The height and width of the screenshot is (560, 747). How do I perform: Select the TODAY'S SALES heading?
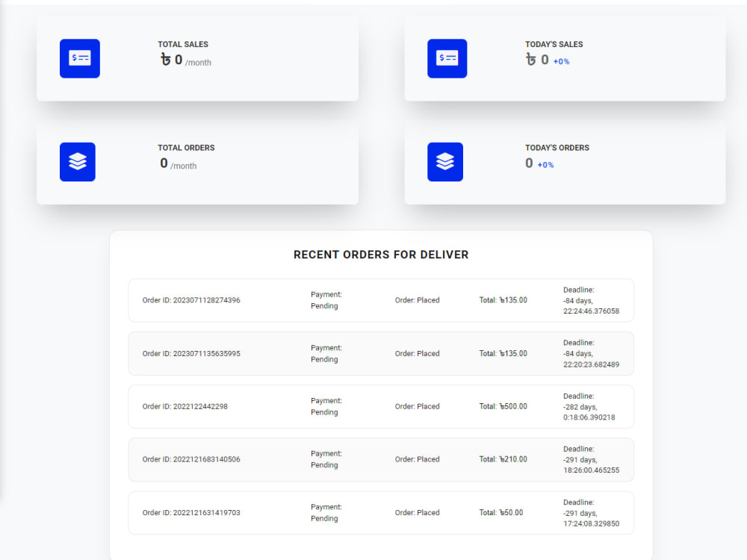(554, 44)
